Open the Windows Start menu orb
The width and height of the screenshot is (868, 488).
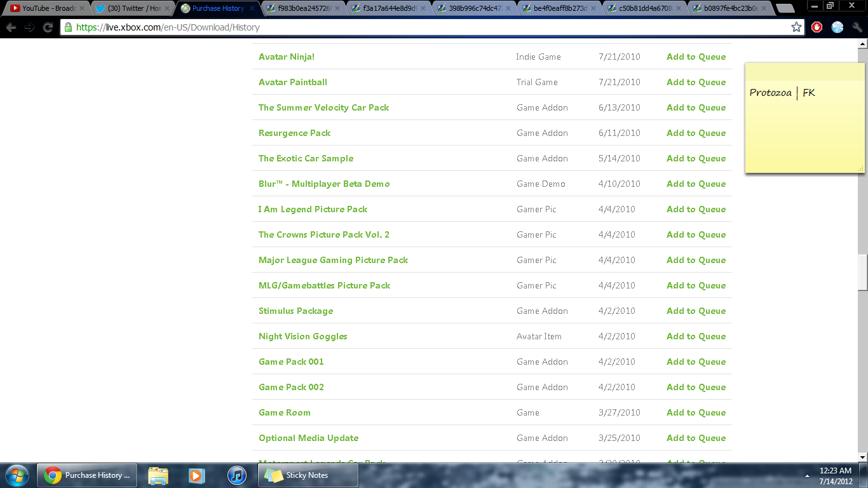click(16, 475)
